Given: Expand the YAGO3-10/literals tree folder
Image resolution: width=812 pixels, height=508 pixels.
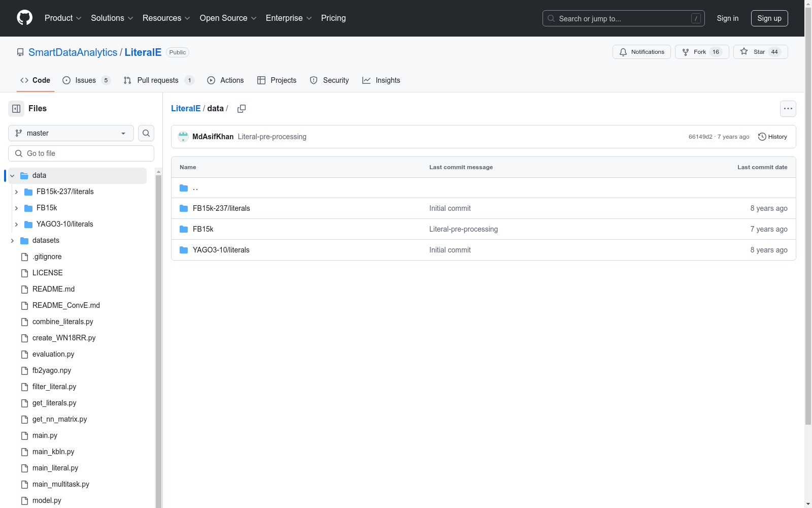Looking at the screenshot, I should 16,224.
